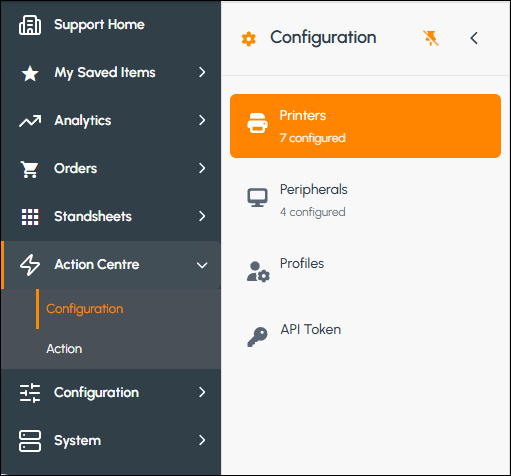Viewport: 511px width, 476px height.
Task: Open My Saved Items label
Action: pyautogui.click(x=105, y=73)
